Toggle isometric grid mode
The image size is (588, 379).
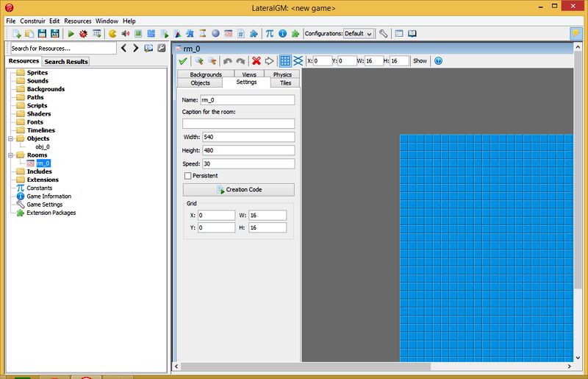[x=298, y=61]
